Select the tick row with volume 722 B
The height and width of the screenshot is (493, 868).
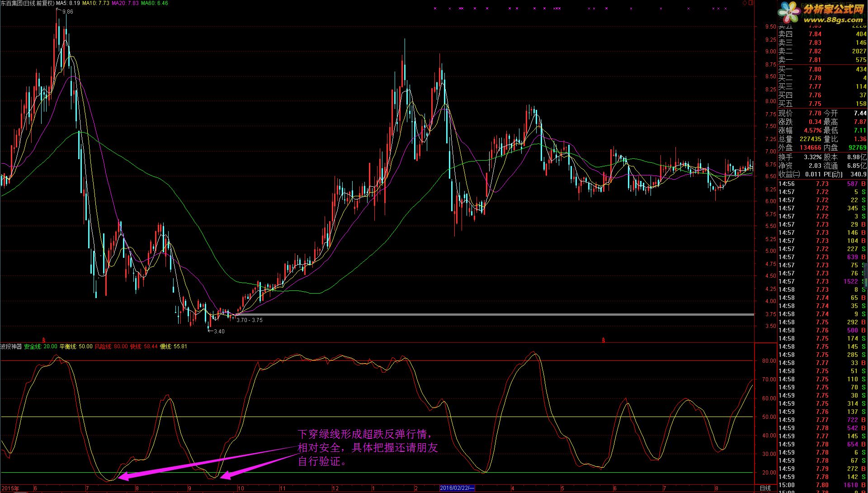coord(822,420)
